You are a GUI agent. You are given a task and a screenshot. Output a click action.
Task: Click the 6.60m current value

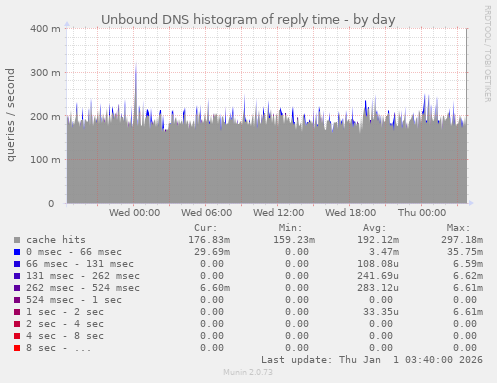pyautogui.click(x=215, y=288)
